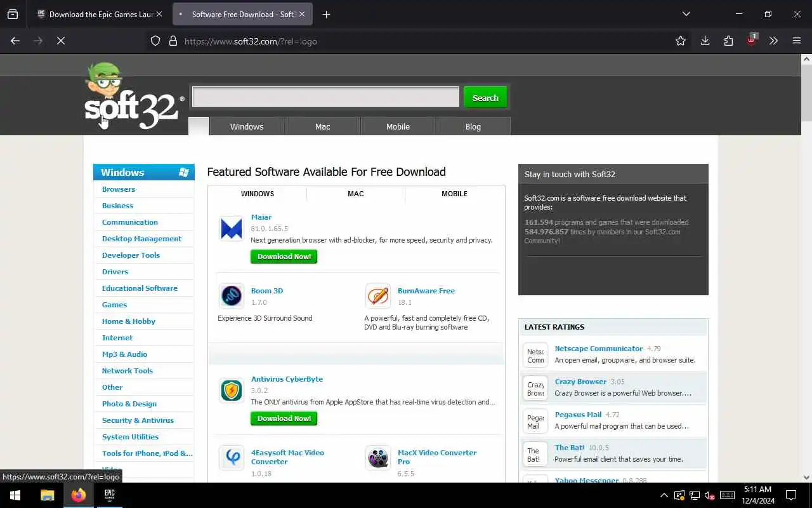
Task: Open the MacX Video Converter Pro icon
Action: coord(378,458)
